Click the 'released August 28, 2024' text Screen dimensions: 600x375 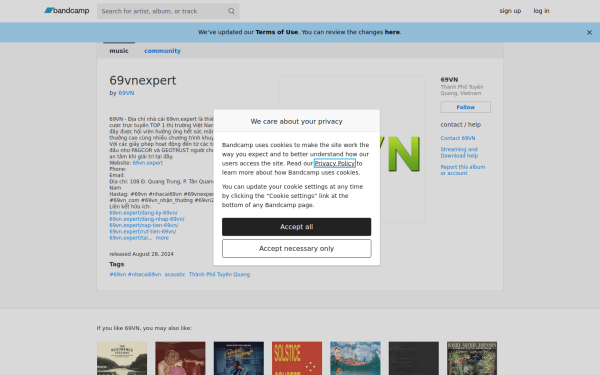pyautogui.click(x=142, y=254)
